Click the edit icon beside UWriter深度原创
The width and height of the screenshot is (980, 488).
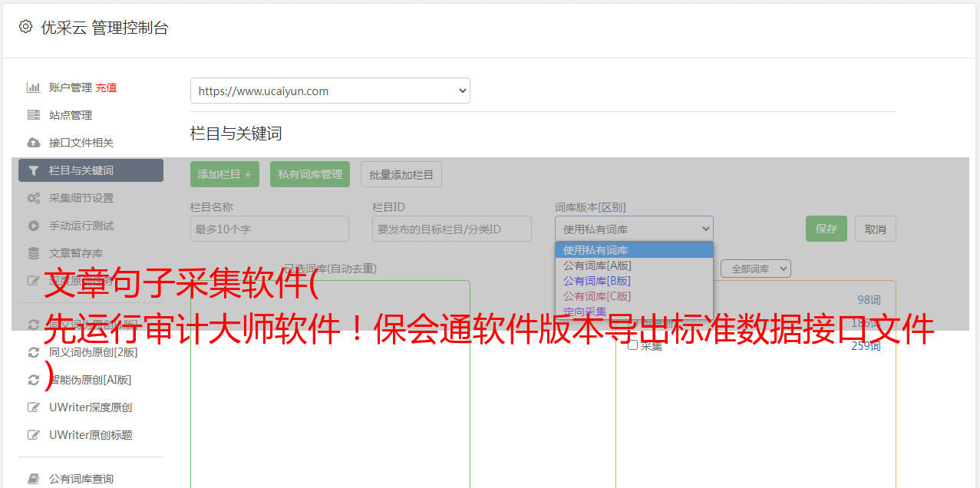pyautogui.click(x=34, y=407)
